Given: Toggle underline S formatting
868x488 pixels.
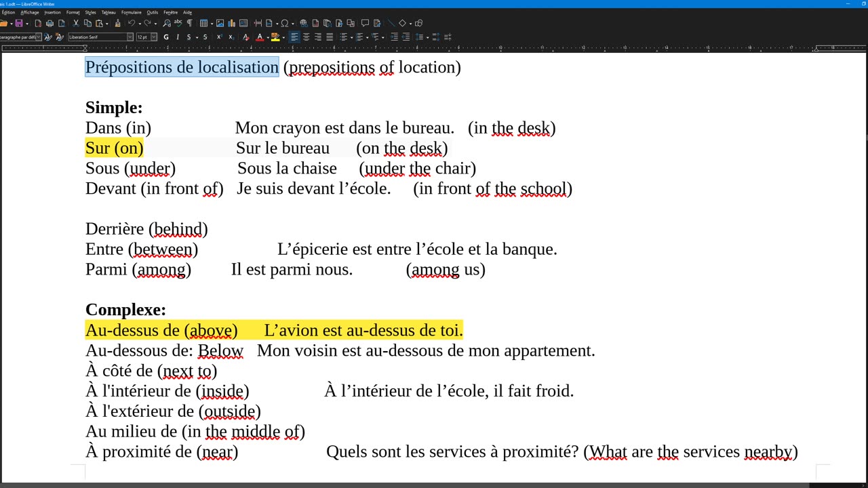Looking at the screenshot, I should click(x=189, y=37).
